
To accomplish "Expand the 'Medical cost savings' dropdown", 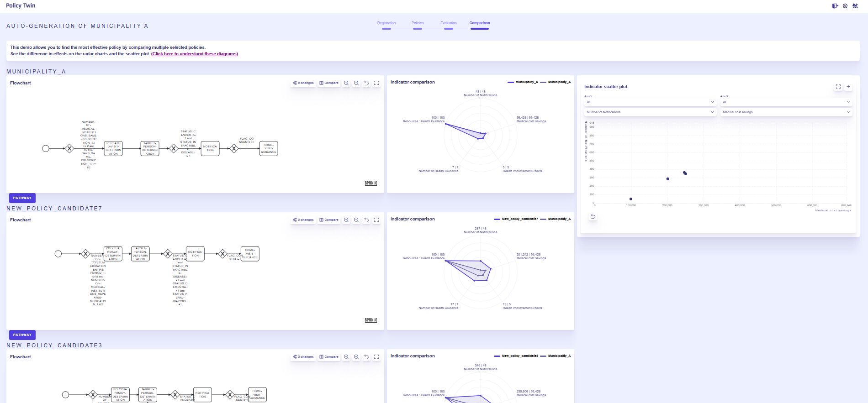I will coord(786,112).
